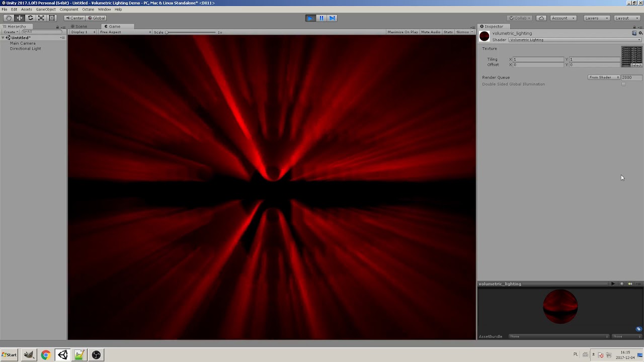The height and width of the screenshot is (362, 644).
Task: Open the Window menu
Action: (104, 10)
